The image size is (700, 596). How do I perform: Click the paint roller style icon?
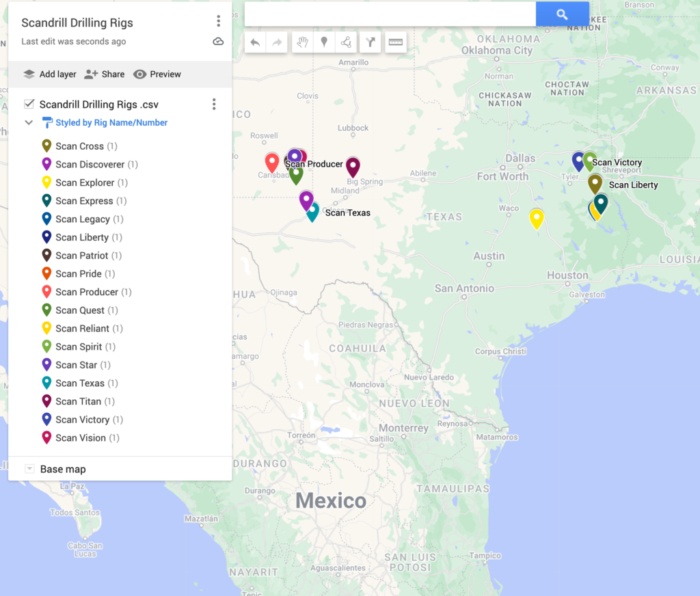coord(46,122)
